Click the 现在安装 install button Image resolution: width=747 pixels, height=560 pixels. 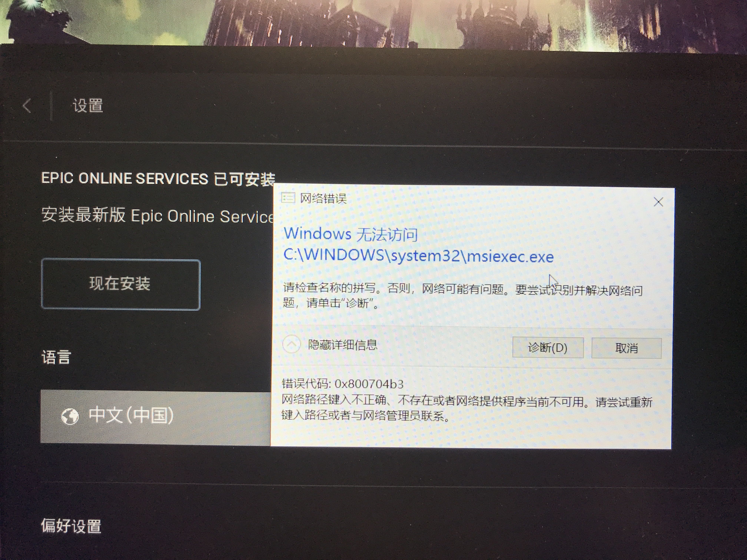pos(121,284)
